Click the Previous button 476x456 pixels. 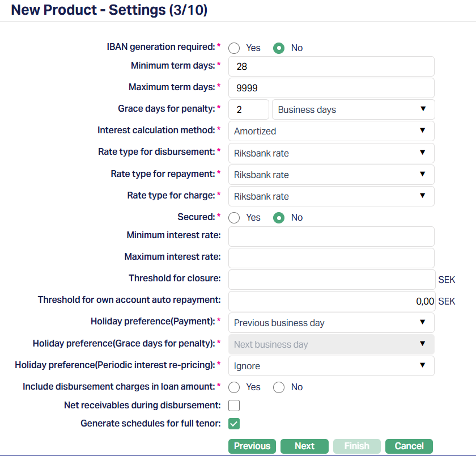pyautogui.click(x=252, y=446)
